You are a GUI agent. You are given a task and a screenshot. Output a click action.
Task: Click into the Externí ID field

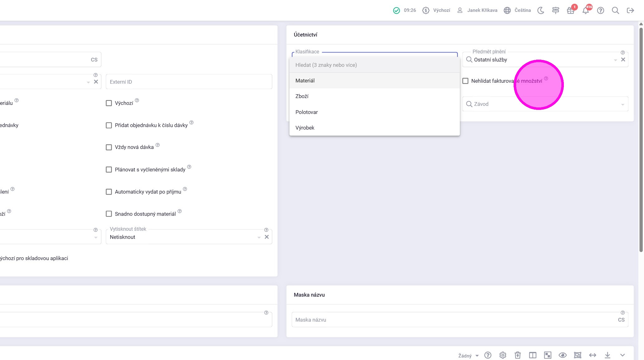pos(189,82)
